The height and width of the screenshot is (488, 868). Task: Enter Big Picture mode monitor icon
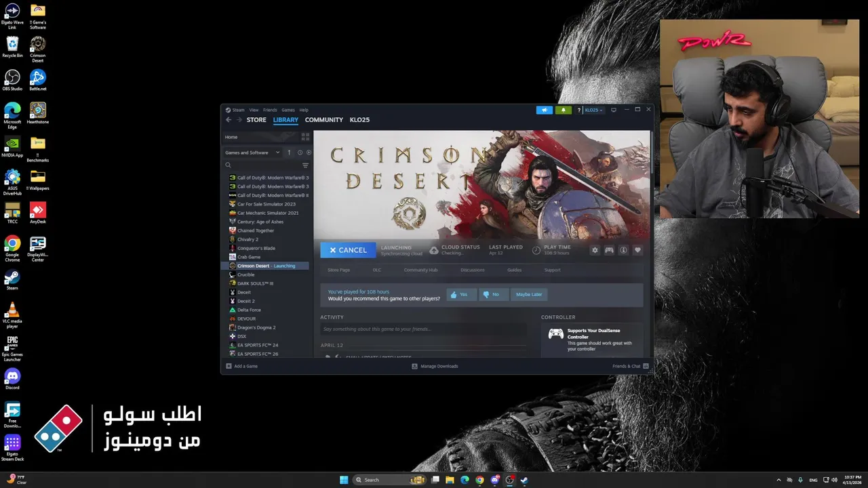[x=614, y=110]
